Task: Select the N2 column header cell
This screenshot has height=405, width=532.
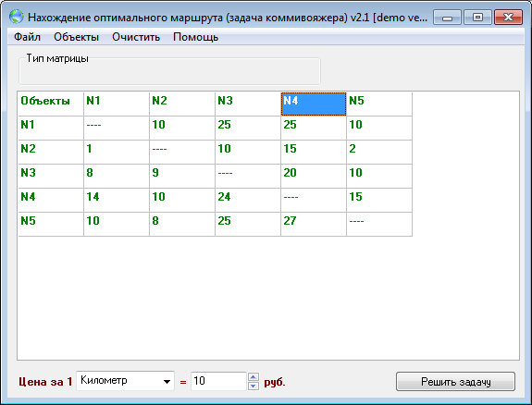Action: 182,104
